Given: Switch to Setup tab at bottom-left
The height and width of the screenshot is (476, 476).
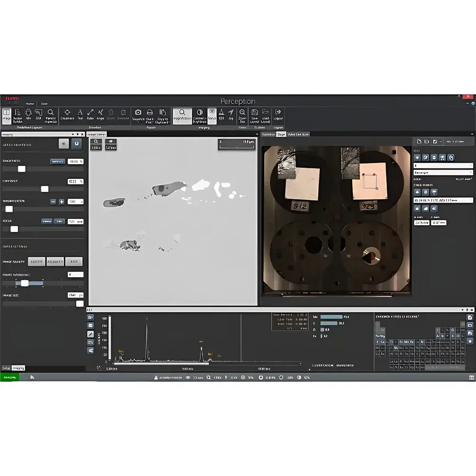Looking at the screenshot, I should (6, 368).
